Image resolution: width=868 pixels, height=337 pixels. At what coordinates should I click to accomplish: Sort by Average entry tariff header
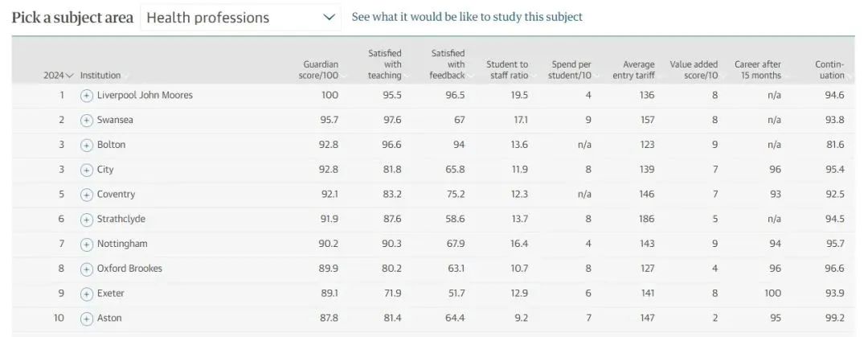point(634,70)
